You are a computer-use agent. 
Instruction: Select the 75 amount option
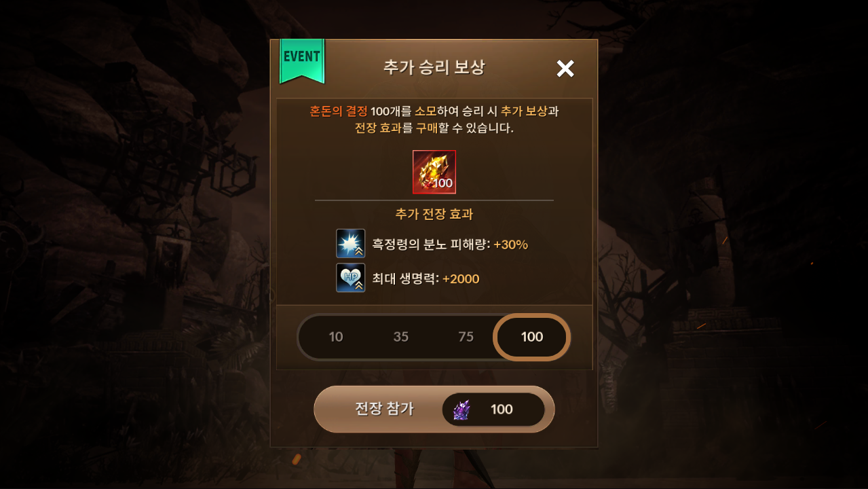pyautogui.click(x=466, y=337)
